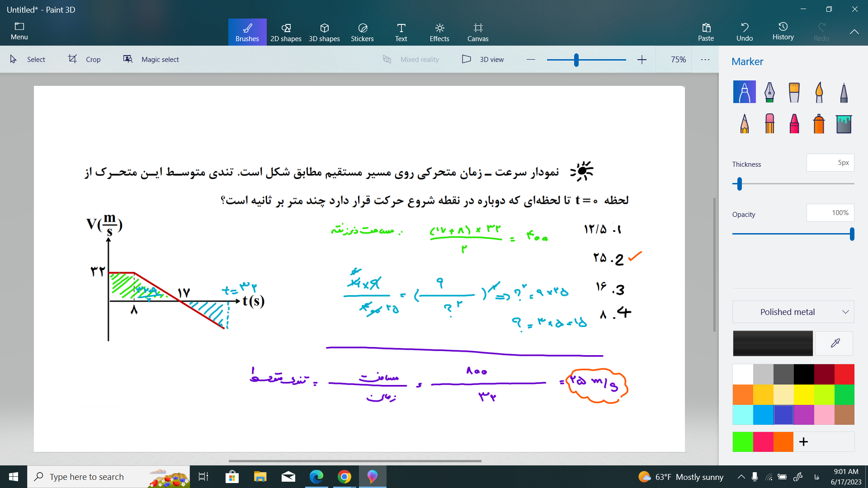
Task: Pick the red color swatch
Action: 844,374
